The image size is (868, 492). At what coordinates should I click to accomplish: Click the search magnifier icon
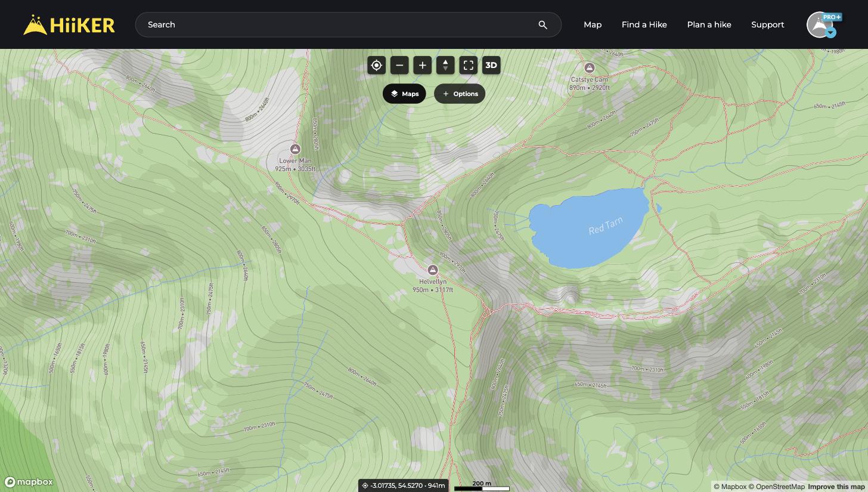point(542,25)
